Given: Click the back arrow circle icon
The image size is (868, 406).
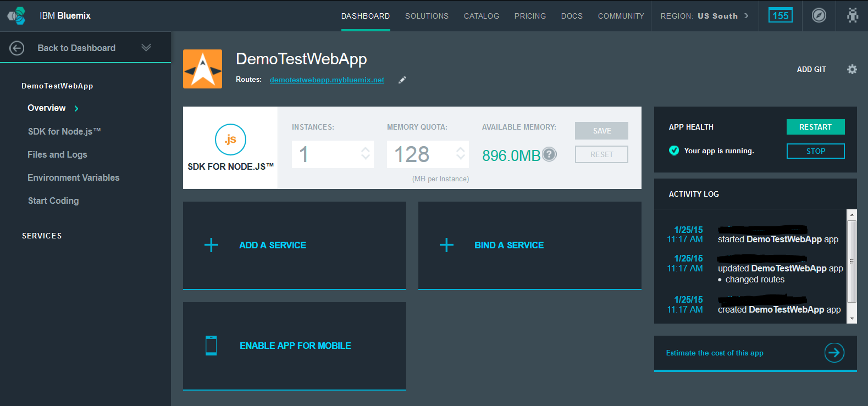Looking at the screenshot, I should click(x=17, y=48).
